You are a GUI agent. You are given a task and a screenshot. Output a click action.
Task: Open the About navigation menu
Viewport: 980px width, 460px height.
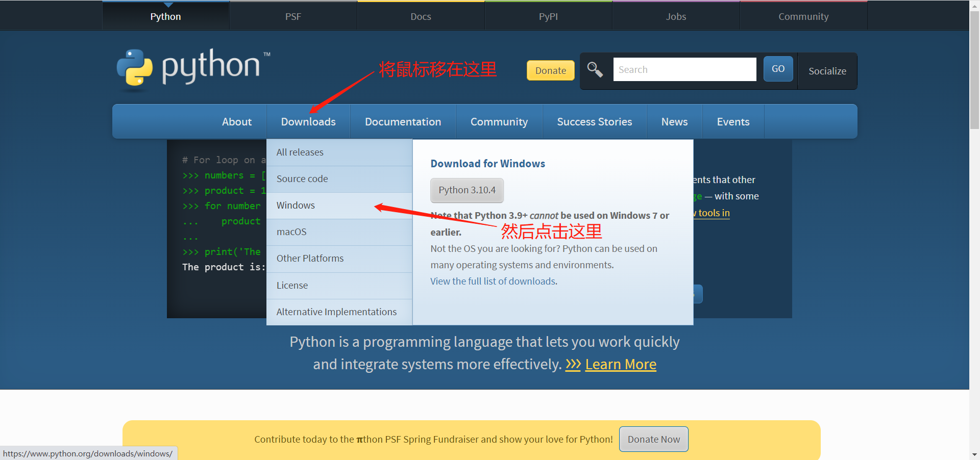(237, 121)
